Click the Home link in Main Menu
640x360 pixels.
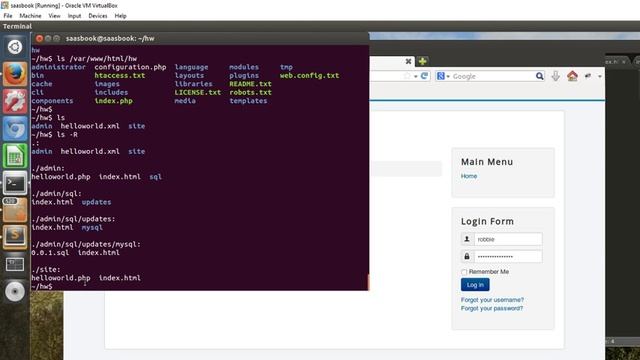click(x=469, y=176)
